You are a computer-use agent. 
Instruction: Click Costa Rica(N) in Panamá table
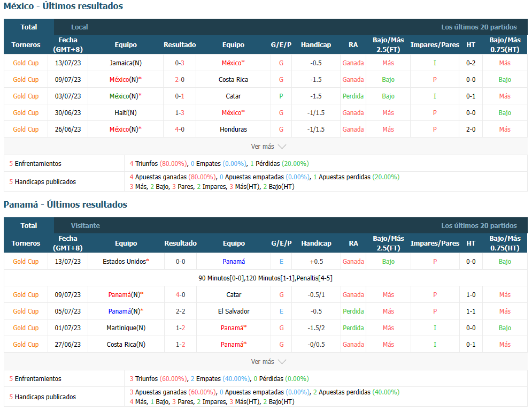point(126,344)
